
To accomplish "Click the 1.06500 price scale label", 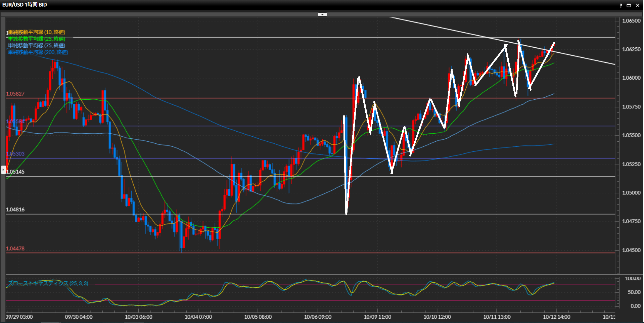I will (x=631, y=21).
